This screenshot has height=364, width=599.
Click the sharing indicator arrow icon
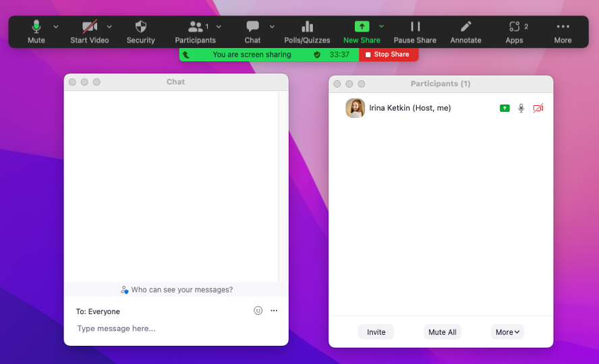coord(186,55)
